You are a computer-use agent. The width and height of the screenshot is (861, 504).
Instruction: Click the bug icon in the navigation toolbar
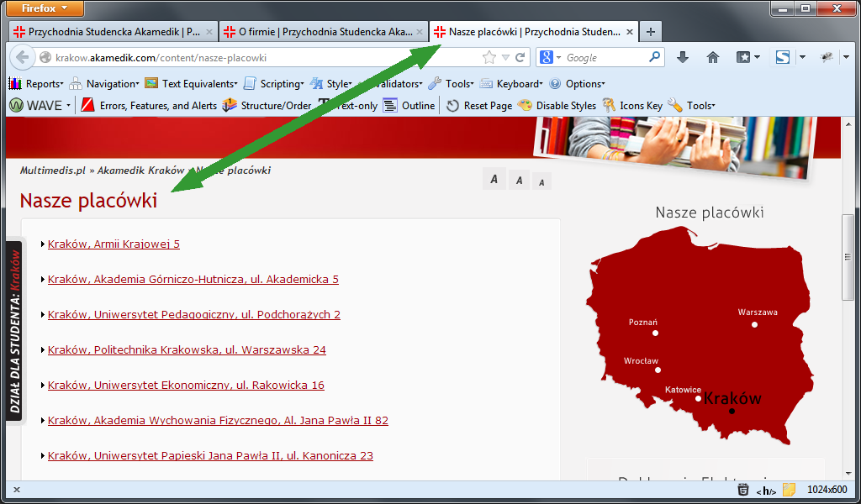(827, 57)
